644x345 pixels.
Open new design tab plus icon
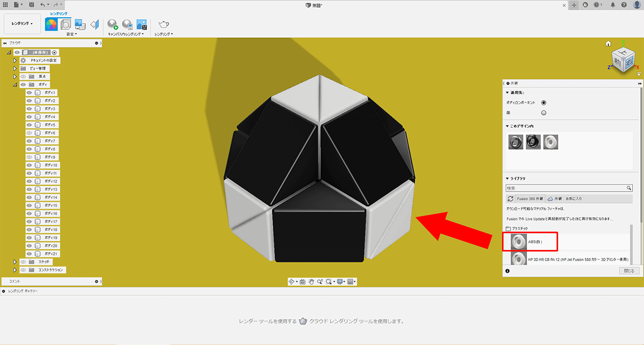tap(574, 4)
